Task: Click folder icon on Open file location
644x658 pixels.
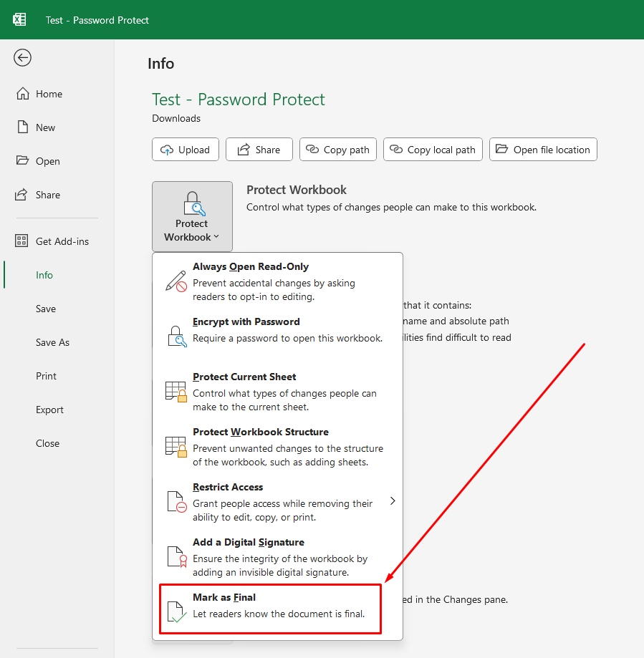Action: [501, 148]
